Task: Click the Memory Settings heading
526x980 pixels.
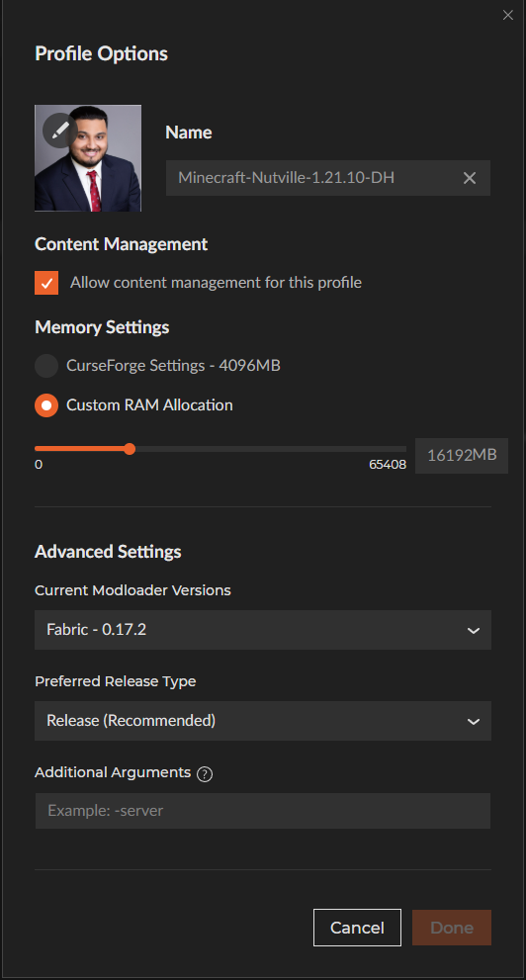Action: click(102, 327)
